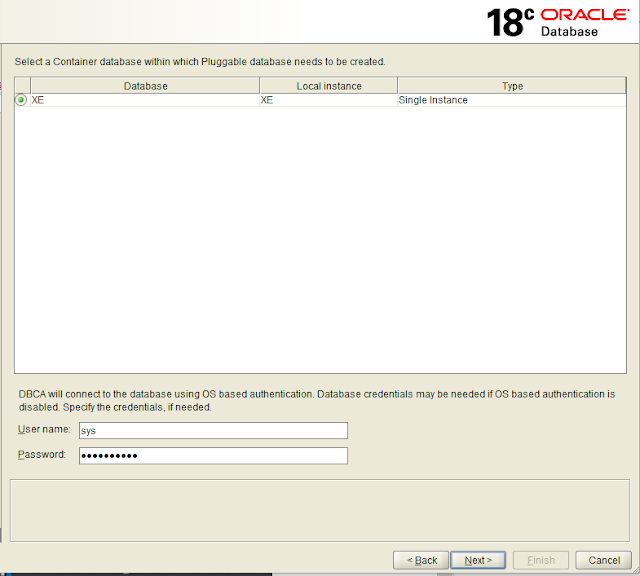Screen dimensions: 640x576
Task: Click the Local instance column header
Action: click(329, 86)
